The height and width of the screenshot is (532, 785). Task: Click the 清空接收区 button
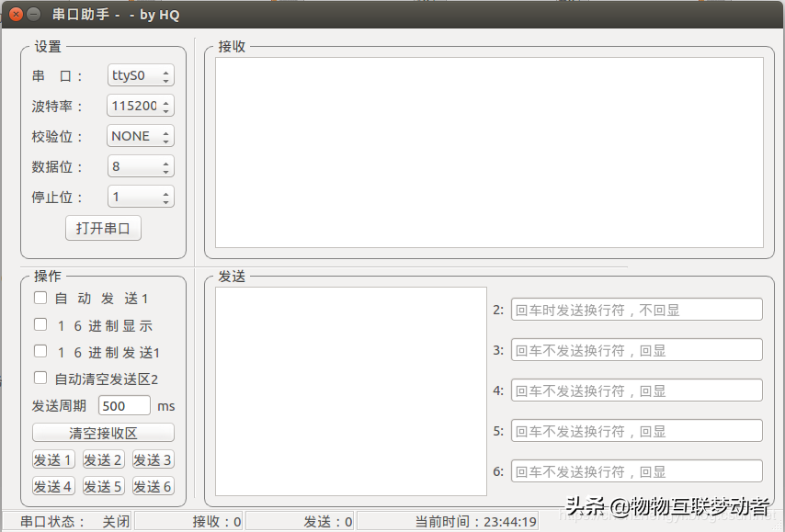tap(103, 433)
